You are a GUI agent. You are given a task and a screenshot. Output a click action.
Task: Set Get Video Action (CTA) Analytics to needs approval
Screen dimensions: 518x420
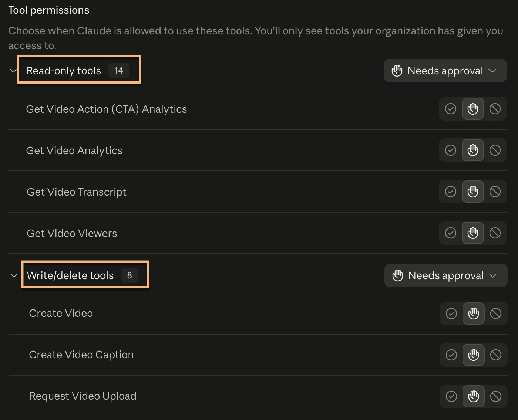coord(473,109)
